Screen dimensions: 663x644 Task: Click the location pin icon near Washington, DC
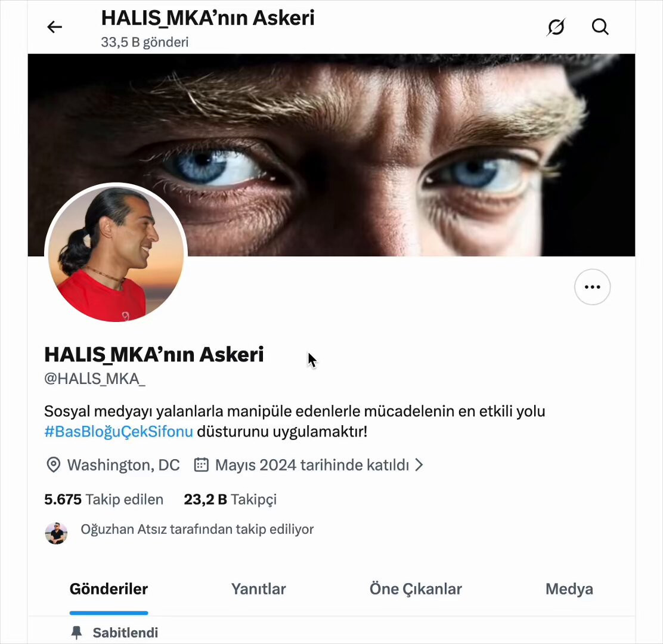point(53,465)
